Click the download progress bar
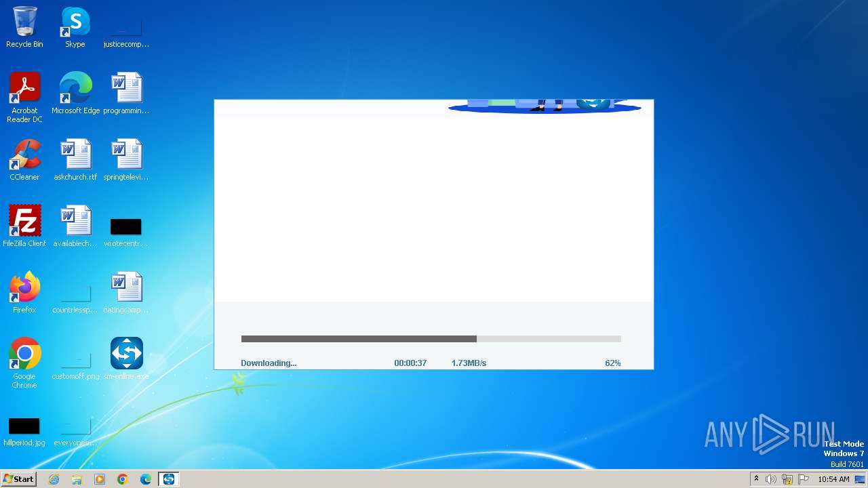868x488 pixels. (x=431, y=339)
